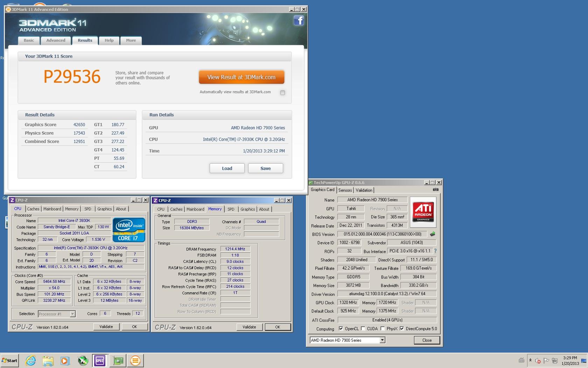Click the Core Voltage 1.536 V field
Image resolution: width=588 pixels, height=368 pixels.
pos(98,240)
